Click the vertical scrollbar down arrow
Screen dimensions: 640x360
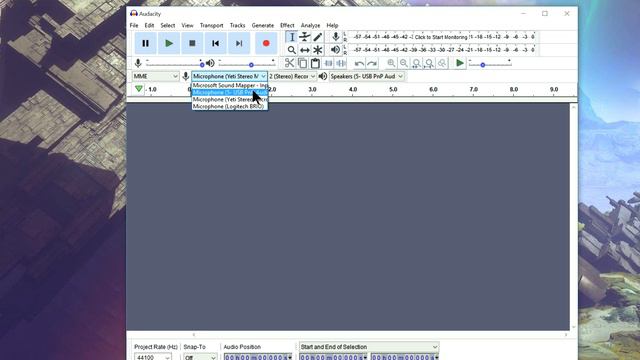[573, 327]
